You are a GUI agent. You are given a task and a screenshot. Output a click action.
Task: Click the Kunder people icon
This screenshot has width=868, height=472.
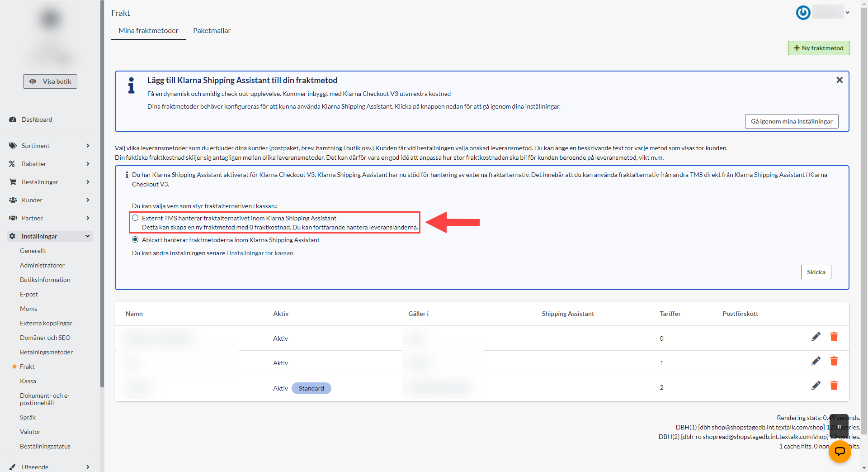pos(13,200)
